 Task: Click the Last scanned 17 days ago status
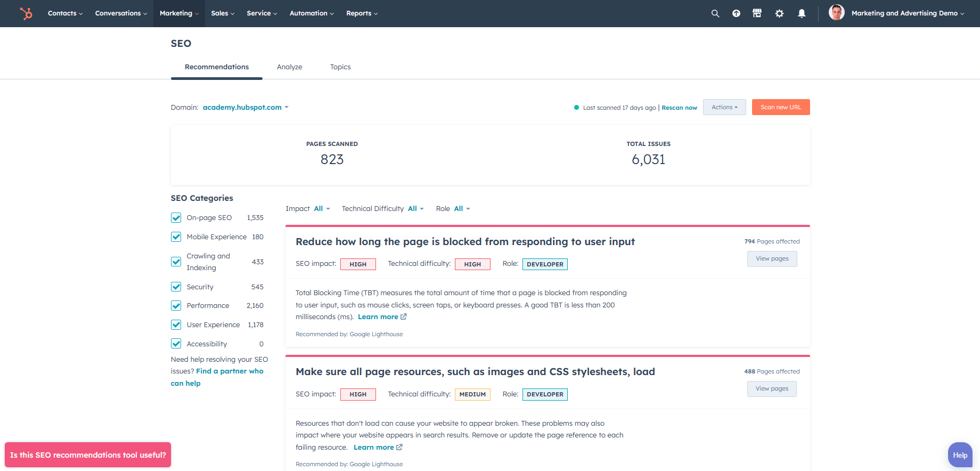tap(619, 108)
